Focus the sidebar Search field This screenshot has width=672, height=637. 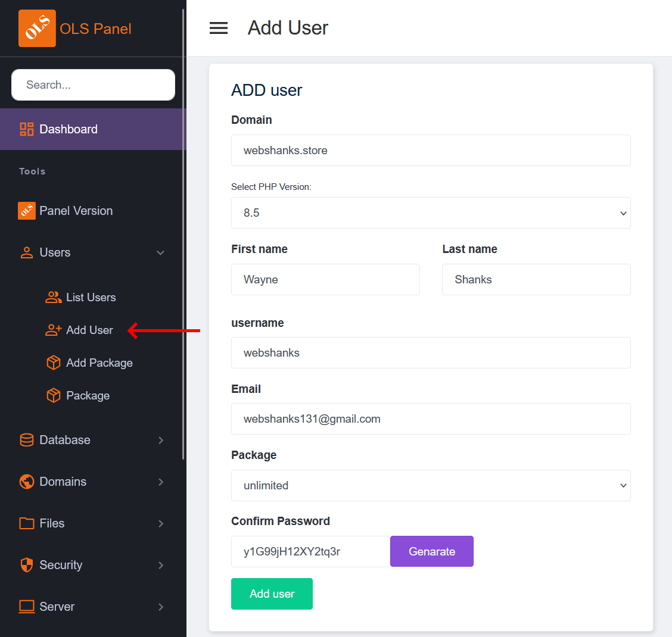[93, 85]
